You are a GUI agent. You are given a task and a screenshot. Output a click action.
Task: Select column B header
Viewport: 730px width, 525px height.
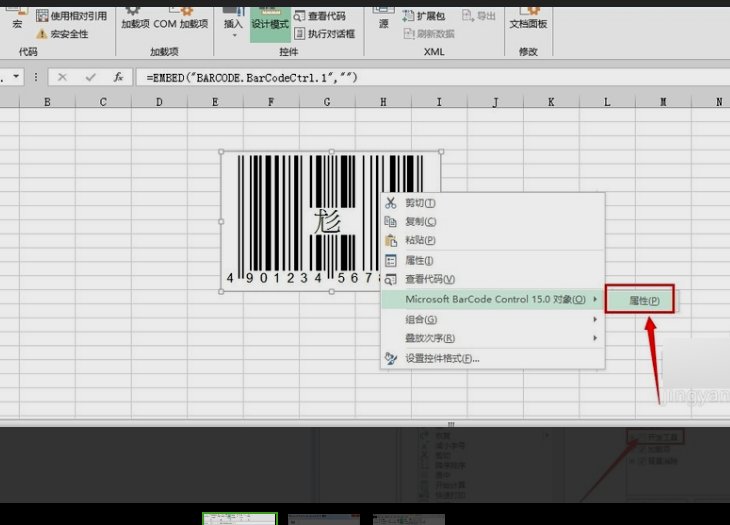pyautogui.click(x=47, y=101)
